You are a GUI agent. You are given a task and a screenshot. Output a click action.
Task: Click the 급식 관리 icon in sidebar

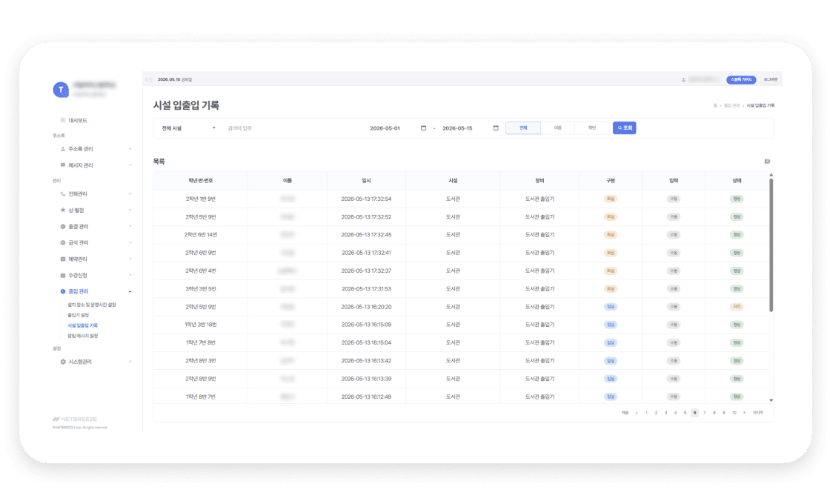click(63, 242)
